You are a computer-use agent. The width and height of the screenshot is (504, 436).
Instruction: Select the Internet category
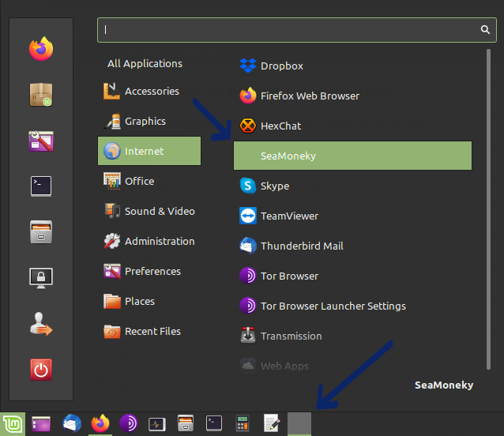click(149, 151)
